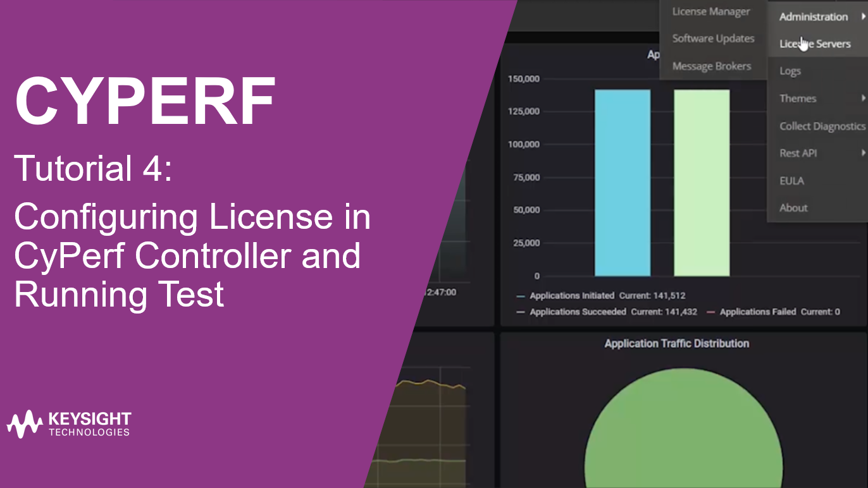Viewport: 868px width, 488px height.
Task: Open the Administration submenu
Action: click(x=817, y=17)
